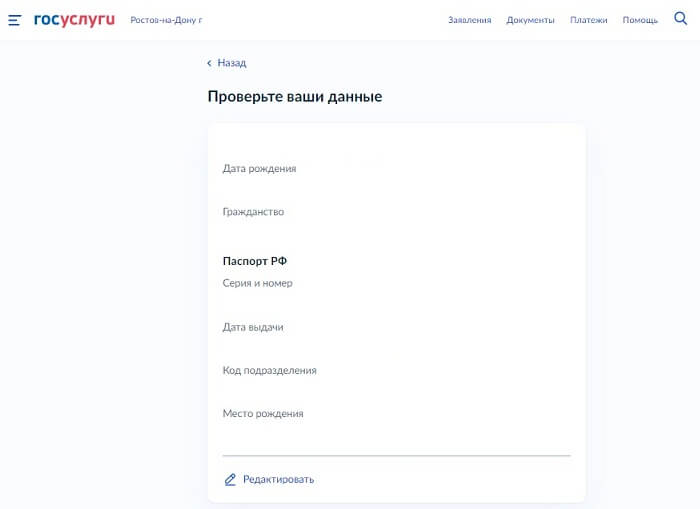This screenshot has width=700, height=509.
Task: Select the Серия и номер row
Action: [257, 283]
